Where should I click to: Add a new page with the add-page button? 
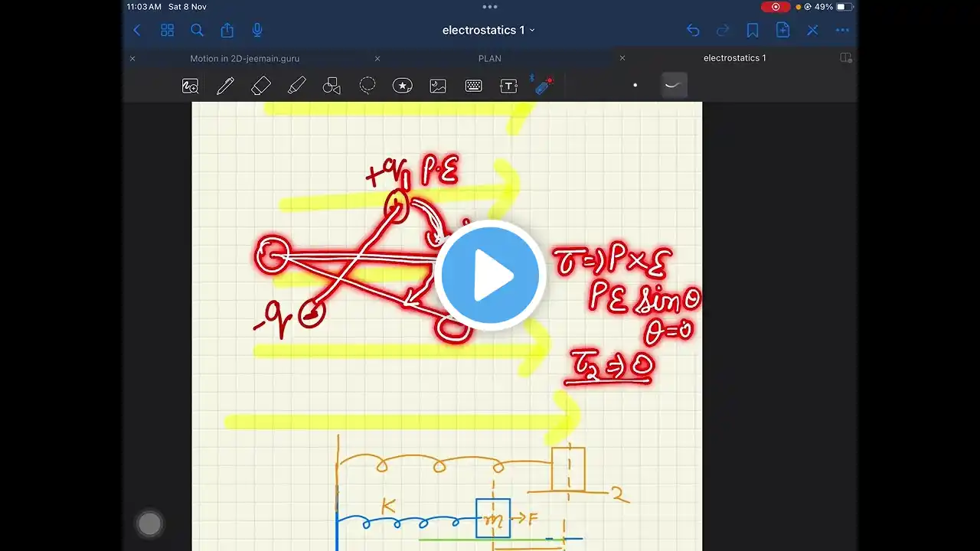coord(782,30)
